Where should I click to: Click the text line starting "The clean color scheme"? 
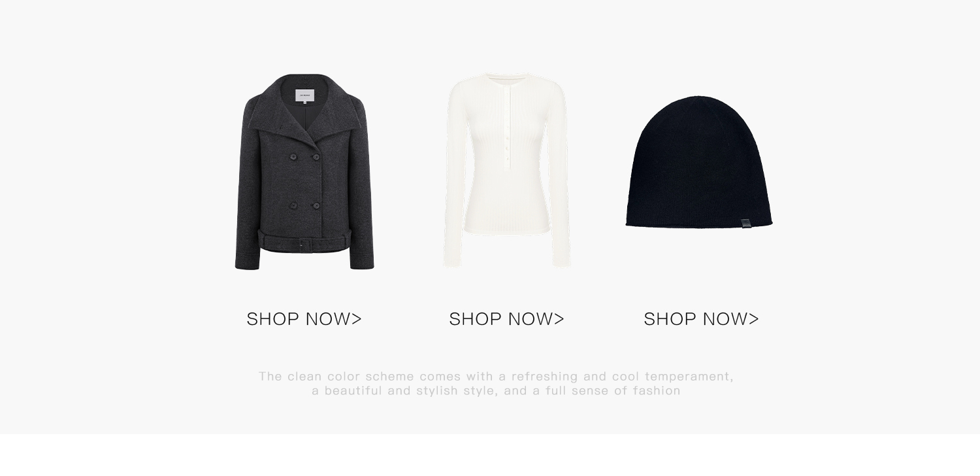tap(497, 377)
